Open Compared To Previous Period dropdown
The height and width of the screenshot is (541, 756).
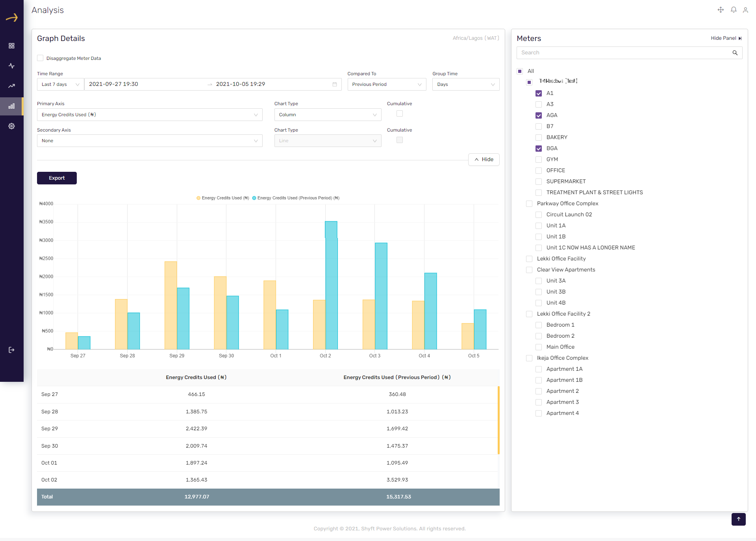click(x=387, y=84)
